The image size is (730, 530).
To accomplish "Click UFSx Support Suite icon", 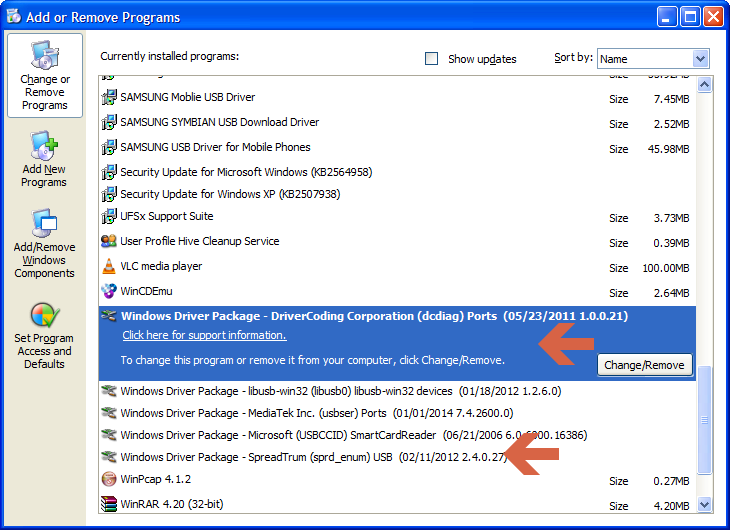I will pyautogui.click(x=109, y=216).
